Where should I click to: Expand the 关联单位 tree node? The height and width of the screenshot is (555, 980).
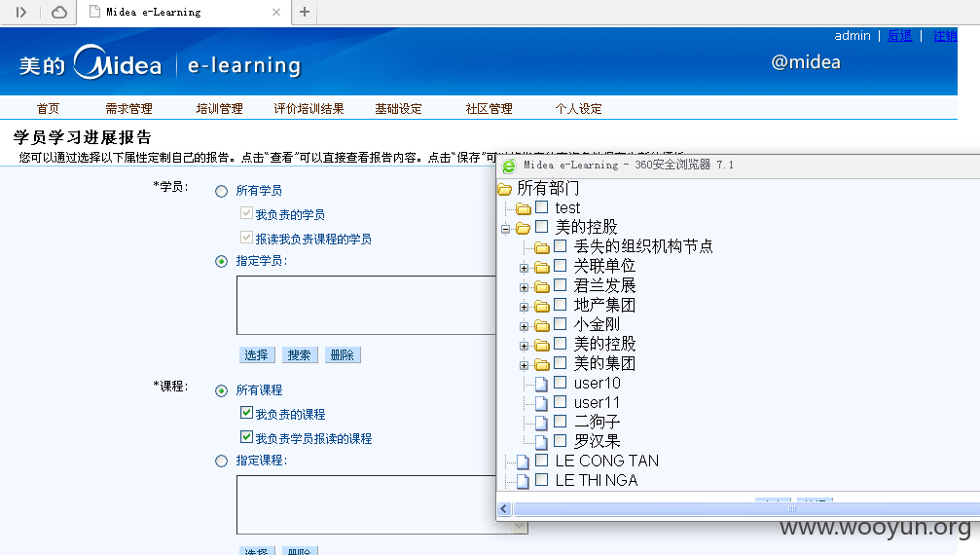coord(524,268)
